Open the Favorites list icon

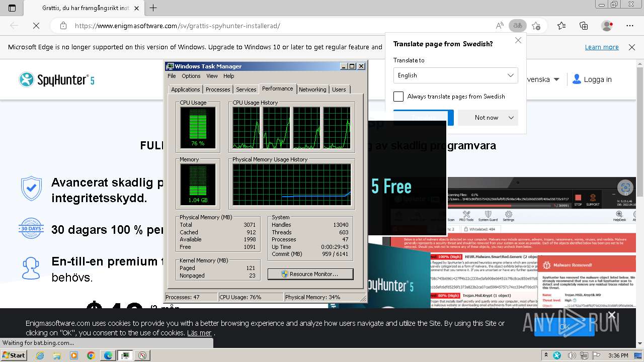(561, 26)
